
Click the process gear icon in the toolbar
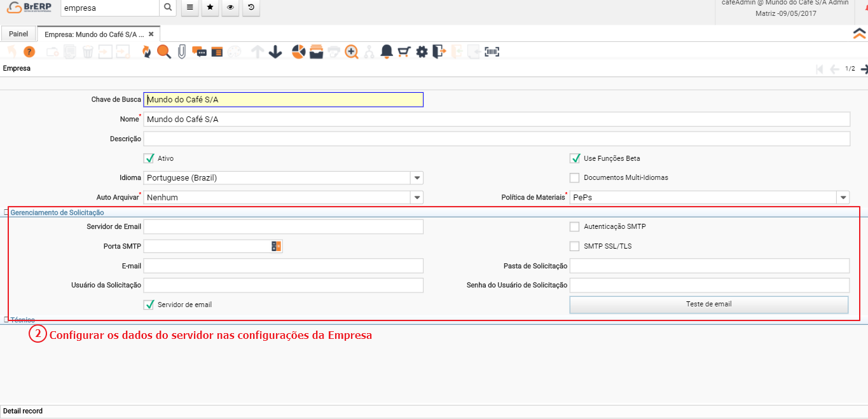(x=422, y=52)
